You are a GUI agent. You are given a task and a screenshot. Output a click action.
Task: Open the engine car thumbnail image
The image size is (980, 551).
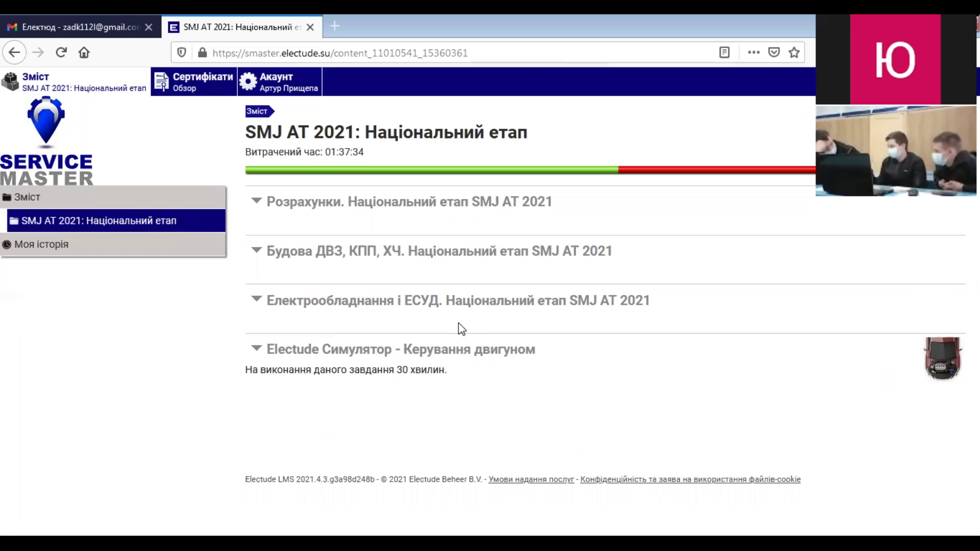[942, 358]
